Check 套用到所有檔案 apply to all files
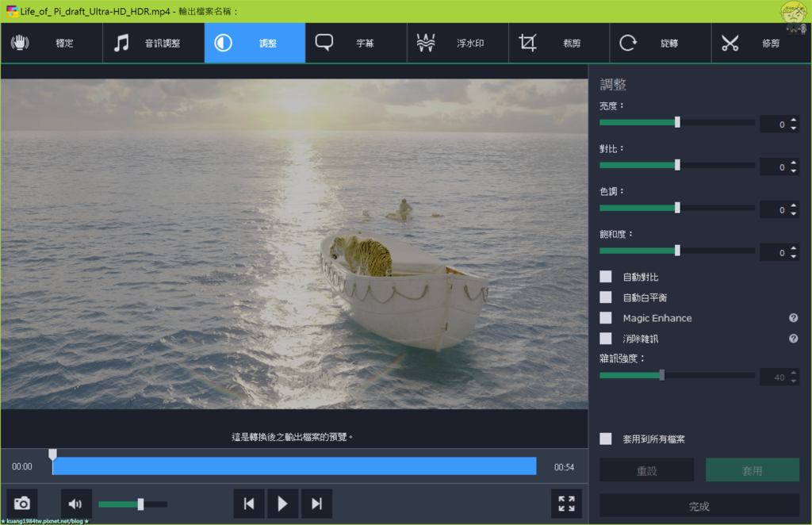 [605, 439]
